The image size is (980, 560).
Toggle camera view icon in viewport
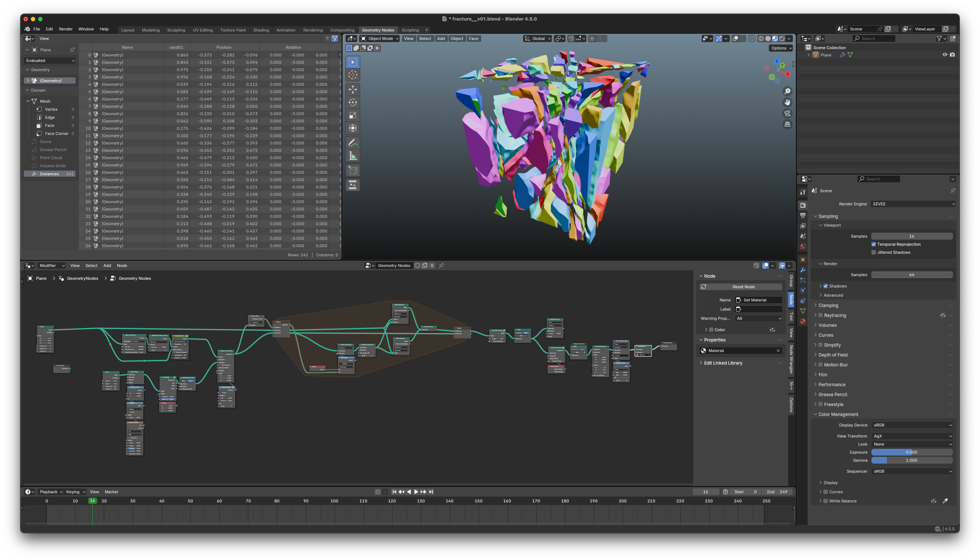click(x=787, y=113)
